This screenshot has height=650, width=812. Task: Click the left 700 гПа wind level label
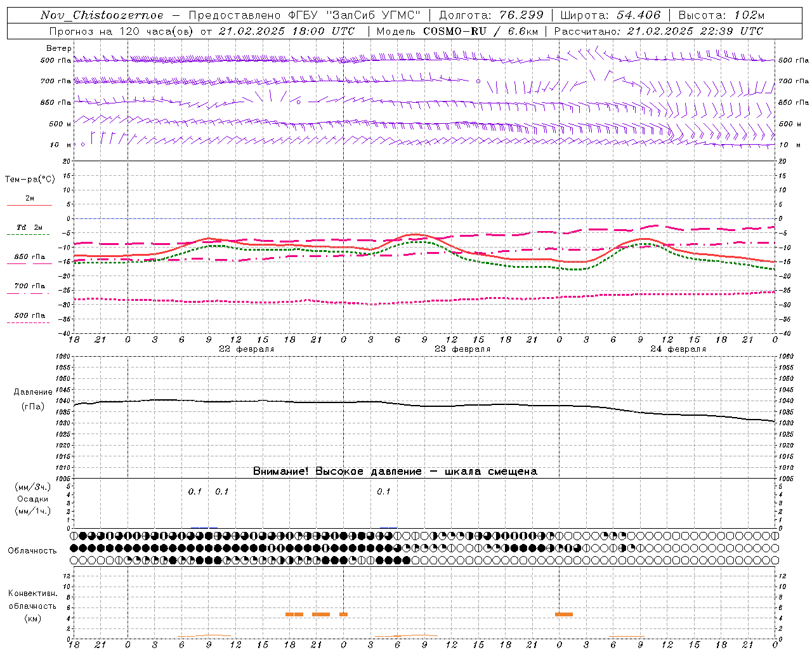(56, 81)
